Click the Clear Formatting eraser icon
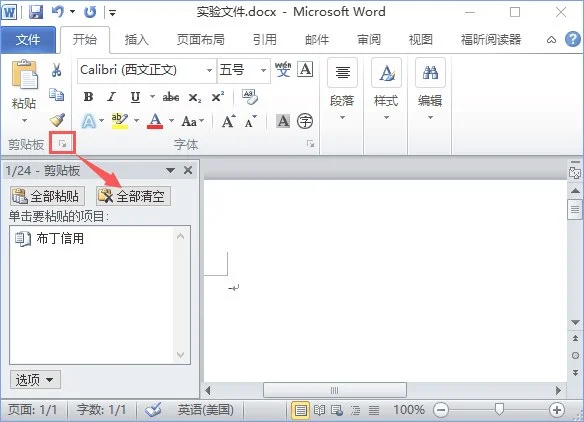 250,97
